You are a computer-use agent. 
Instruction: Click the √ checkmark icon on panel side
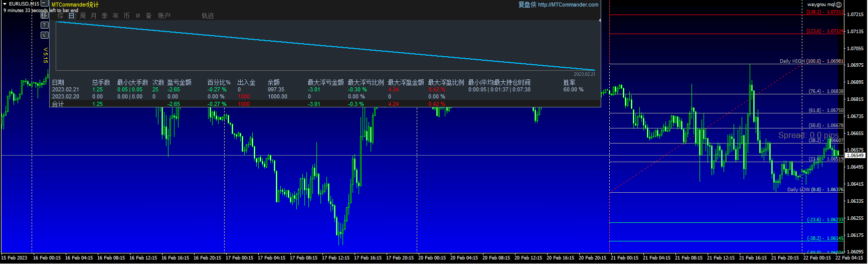pyautogui.click(x=44, y=35)
